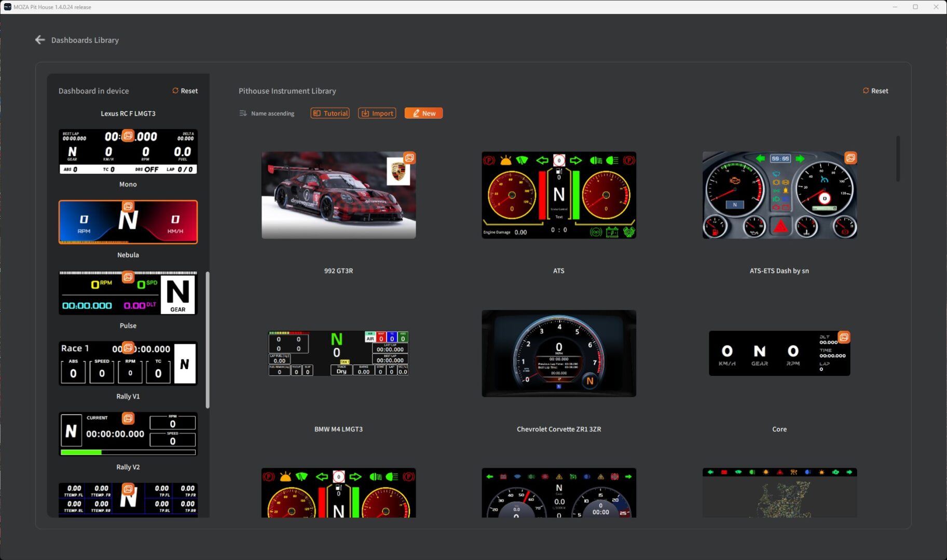Click the preview icon on Core dashboard
947x560 pixels.
[x=844, y=337]
